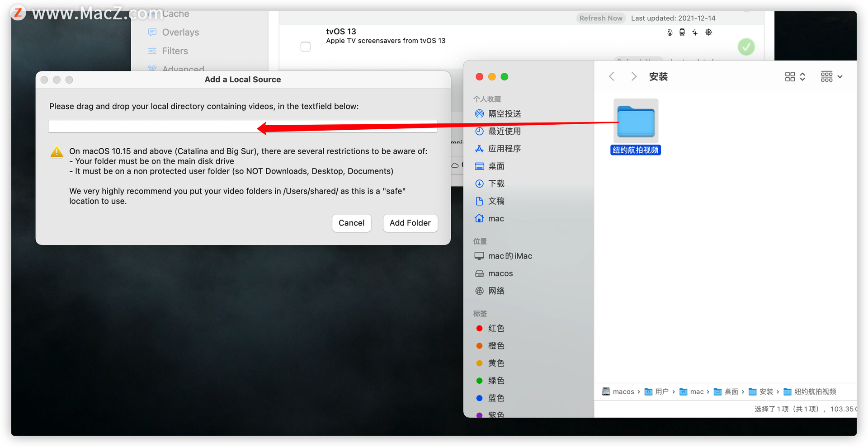Switch Finder icon view mode selector
This screenshot has height=447, width=868.
coord(795,77)
